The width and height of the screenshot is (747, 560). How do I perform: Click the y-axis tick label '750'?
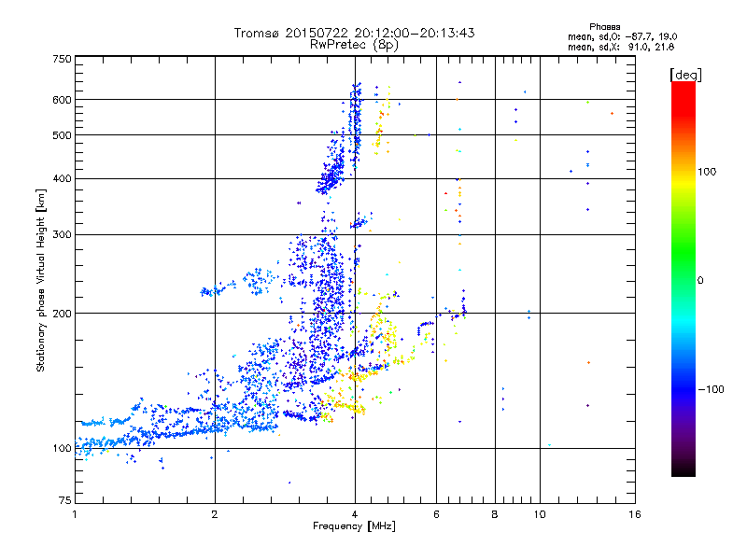pos(62,59)
